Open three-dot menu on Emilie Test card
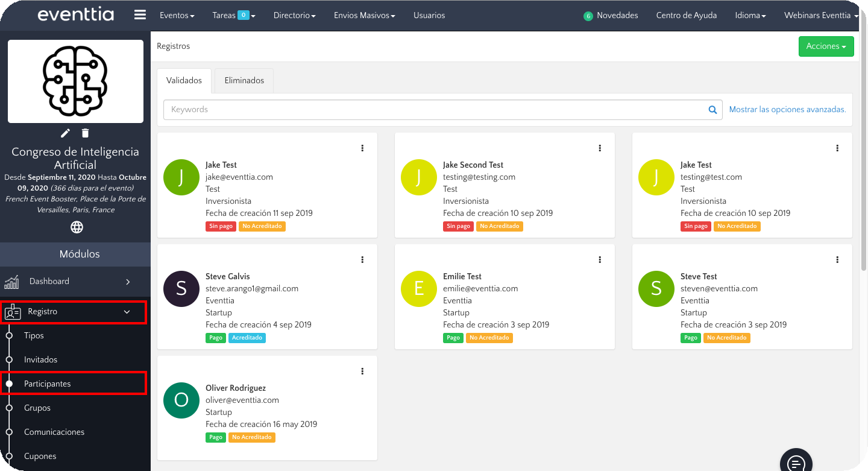 pyautogui.click(x=600, y=260)
